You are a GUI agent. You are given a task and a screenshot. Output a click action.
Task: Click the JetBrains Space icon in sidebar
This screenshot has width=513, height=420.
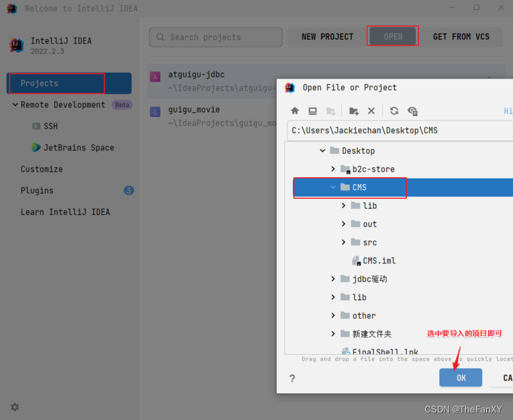(36, 148)
